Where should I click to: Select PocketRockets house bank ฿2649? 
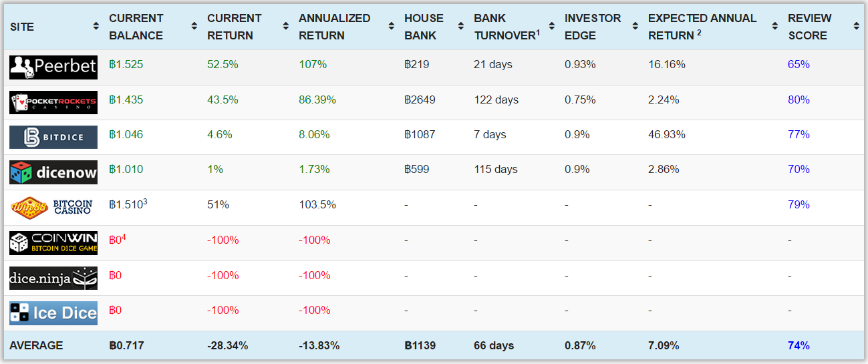click(420, 100)
